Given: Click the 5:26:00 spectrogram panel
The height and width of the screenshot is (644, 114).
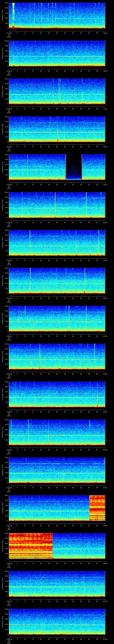Looking at the screenshot, I should [57, 470].
